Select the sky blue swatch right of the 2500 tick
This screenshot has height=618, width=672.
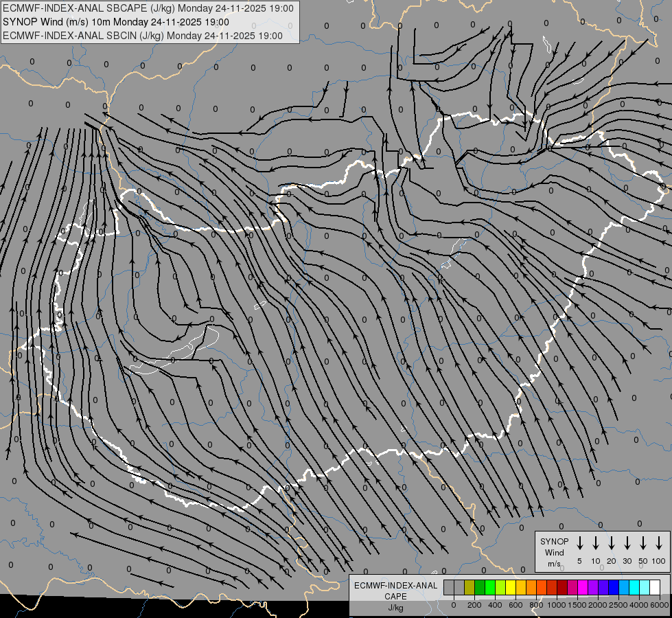pyautogui.click(x=623, y=588)
